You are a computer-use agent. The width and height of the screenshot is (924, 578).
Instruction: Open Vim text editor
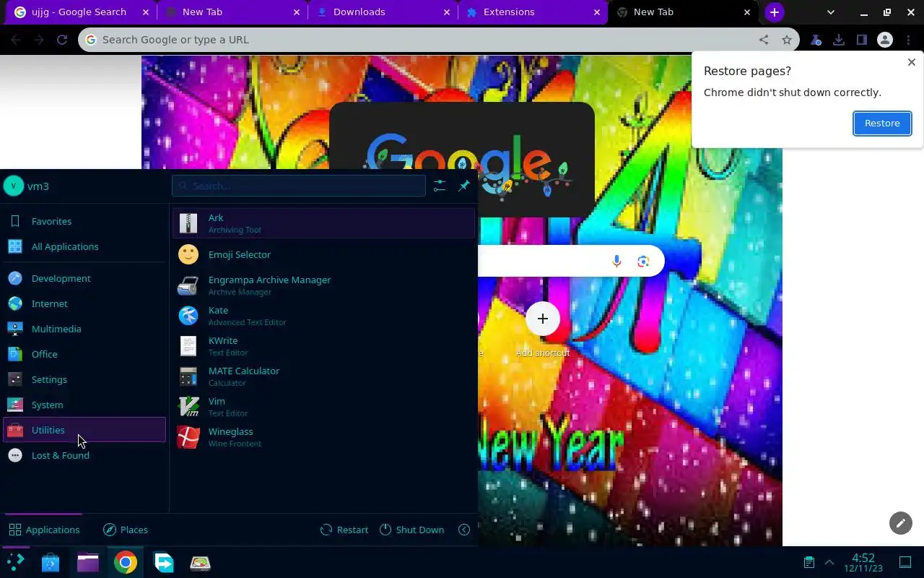pyautogui.click(x=323, y=407)
